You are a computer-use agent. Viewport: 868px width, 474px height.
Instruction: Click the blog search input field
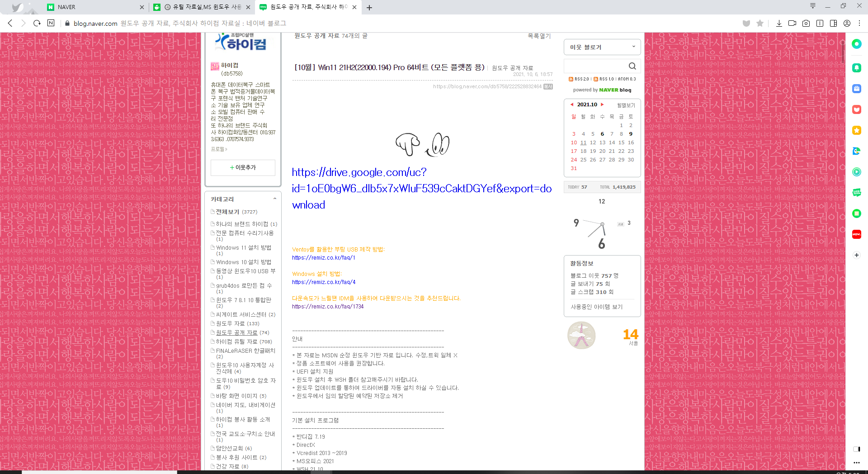[594, 66]
